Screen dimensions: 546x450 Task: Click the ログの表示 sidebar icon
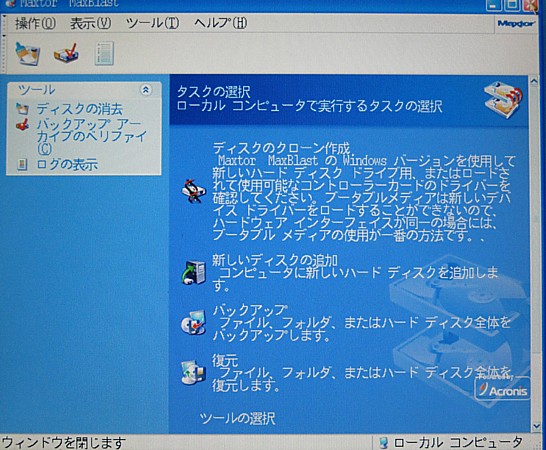22,164
